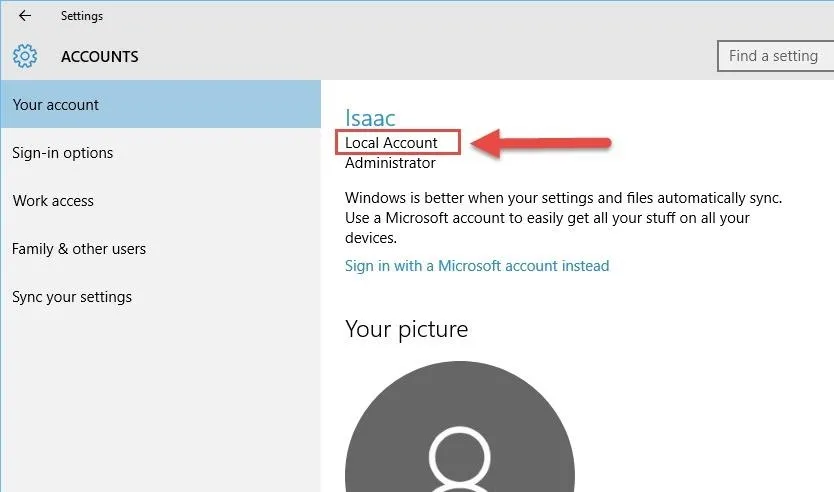Click the Your picture heading
Viewport: 834px width, 492px height.
[x=406, y=329]
